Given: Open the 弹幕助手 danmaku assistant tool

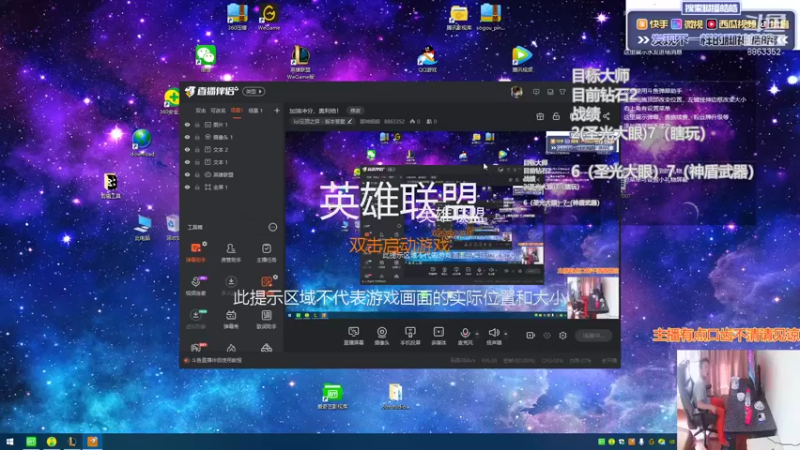Looking at the screenshot, I should [196, 253].
